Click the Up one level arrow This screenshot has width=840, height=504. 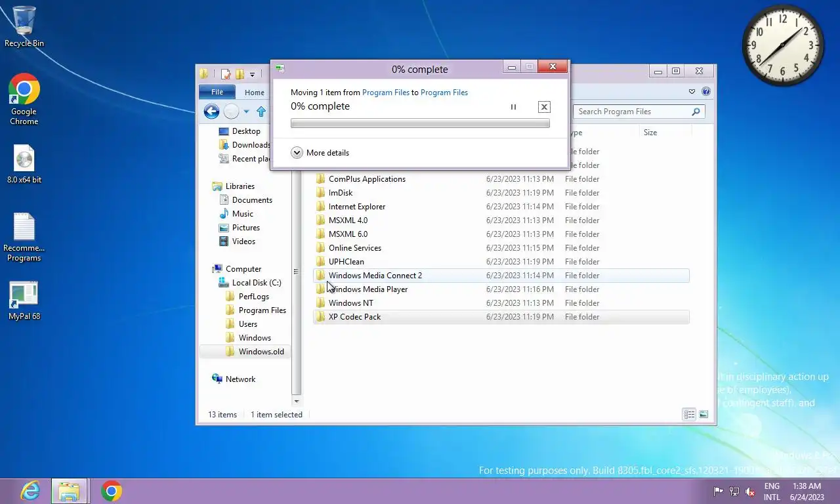(261, 112)
